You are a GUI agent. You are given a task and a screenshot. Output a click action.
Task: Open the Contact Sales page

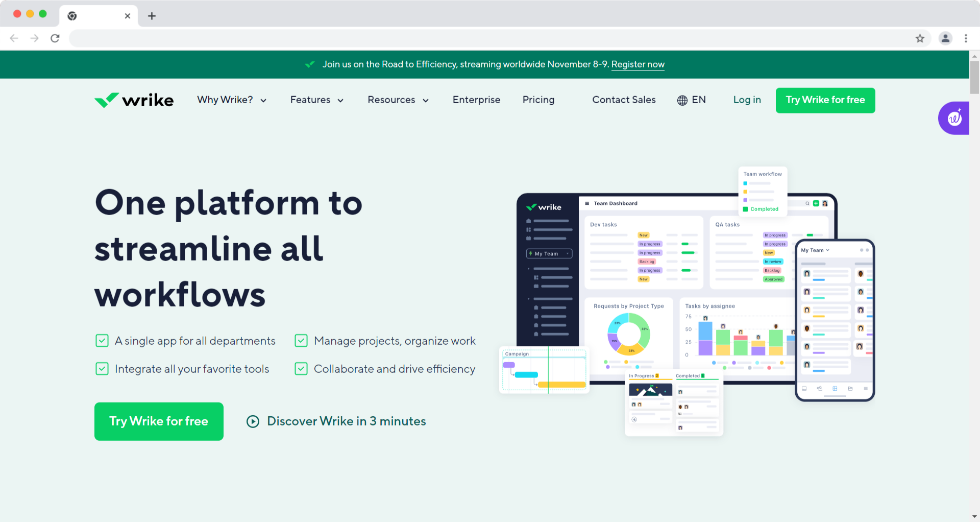coord(624,100)
